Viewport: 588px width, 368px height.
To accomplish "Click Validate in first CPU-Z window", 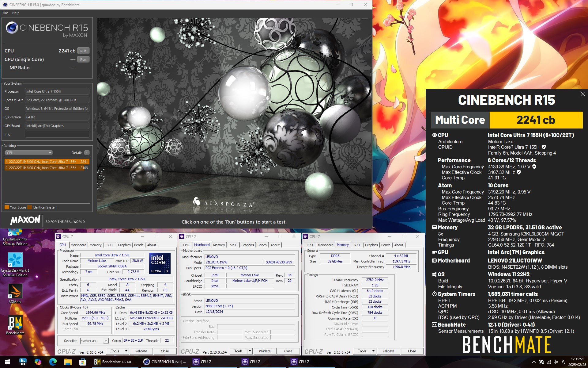I will point(141,351).
